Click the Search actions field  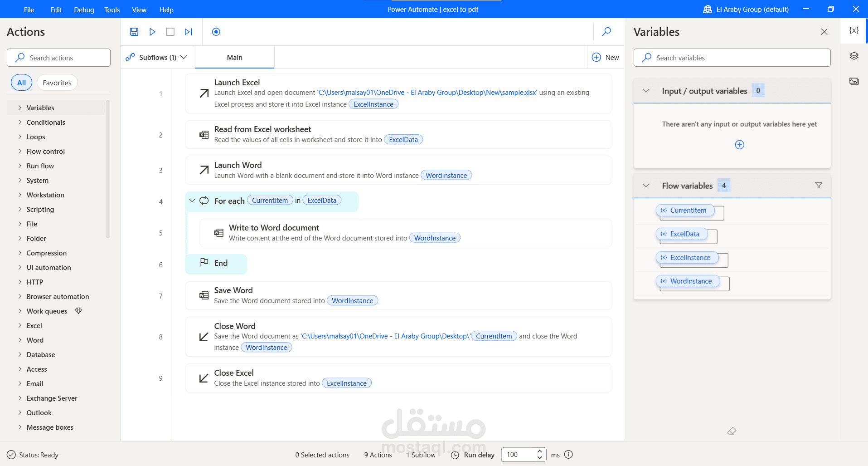click(x=58, y=58)
